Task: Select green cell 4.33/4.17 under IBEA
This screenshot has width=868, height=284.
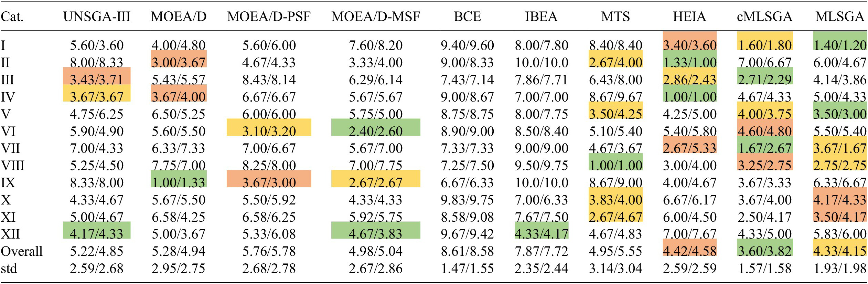Action: pos(541,234)
